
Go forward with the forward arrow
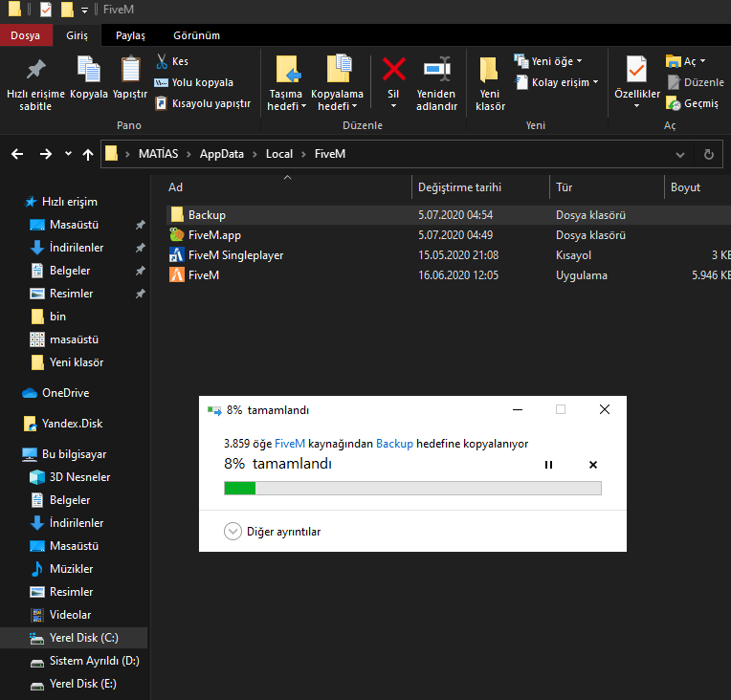pos(46,154)
